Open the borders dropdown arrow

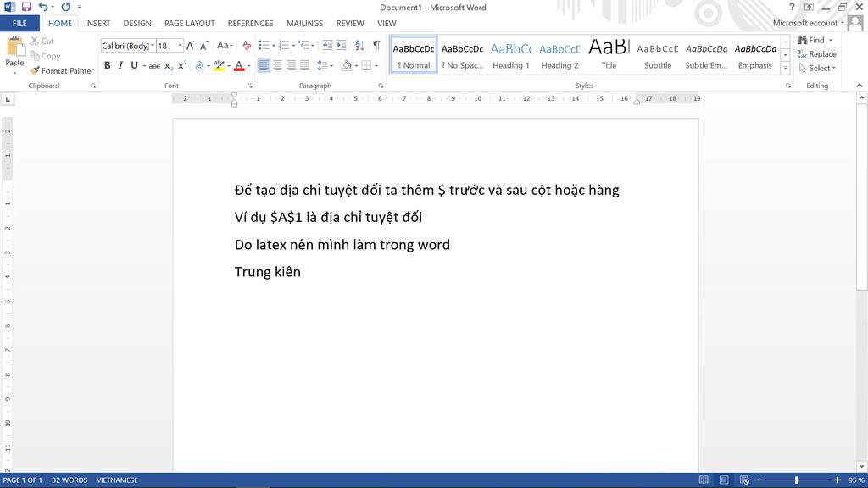pos(376,66)
